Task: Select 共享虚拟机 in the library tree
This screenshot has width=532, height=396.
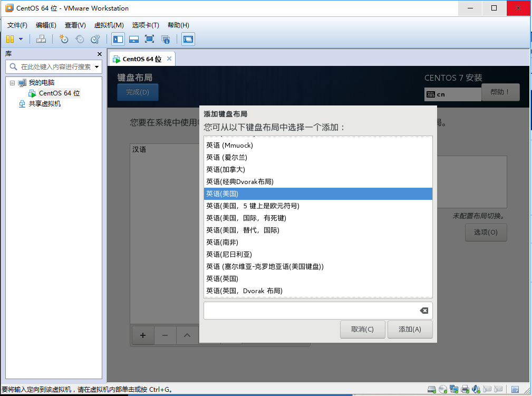Action: 44,103
